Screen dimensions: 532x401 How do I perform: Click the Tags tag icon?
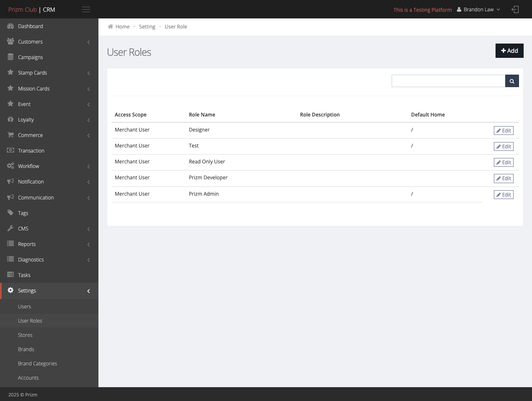tap(10, 213)
